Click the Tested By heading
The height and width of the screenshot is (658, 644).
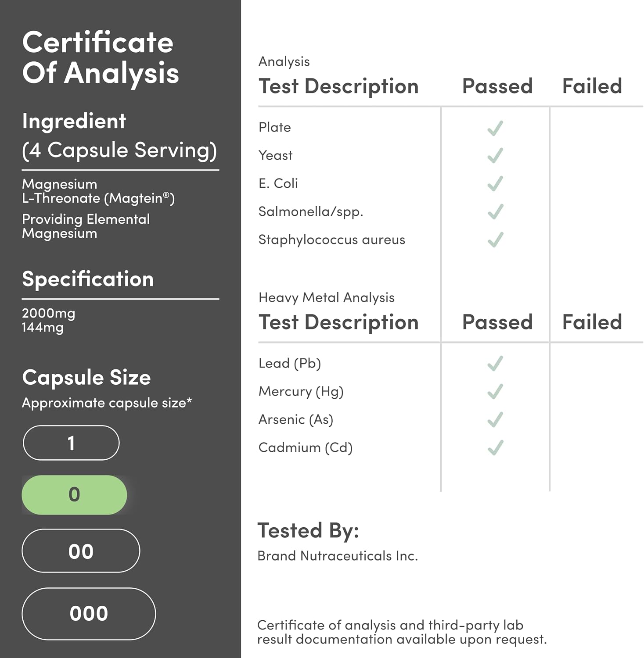click(308, 530)
